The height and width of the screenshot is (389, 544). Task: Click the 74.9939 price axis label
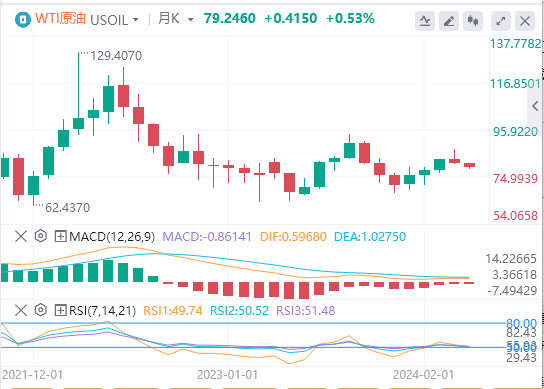click(516, 179)
